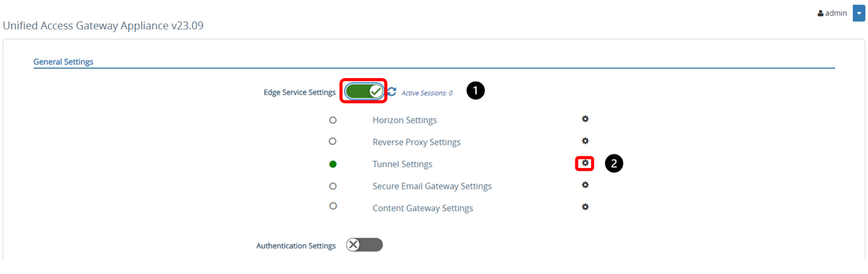Click Horizon Settings label
The height and width of the screenshot is (274, 868).
coord(404,120)
